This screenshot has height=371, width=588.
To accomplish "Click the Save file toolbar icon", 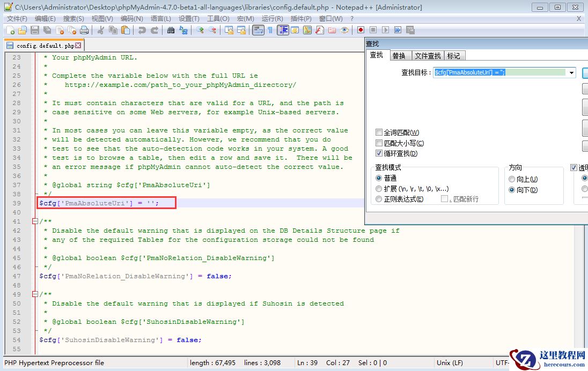I will point(35,31).
